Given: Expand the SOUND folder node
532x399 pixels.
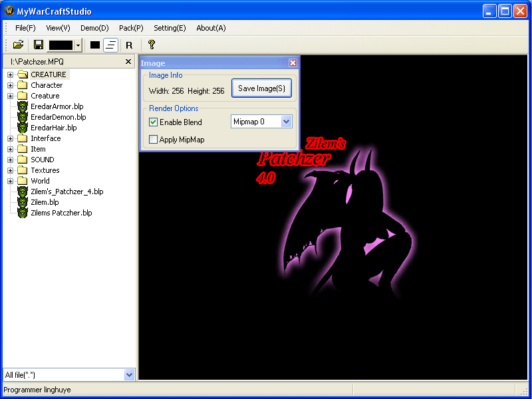Looking at the screenshot, I should (x=10, y=160).
